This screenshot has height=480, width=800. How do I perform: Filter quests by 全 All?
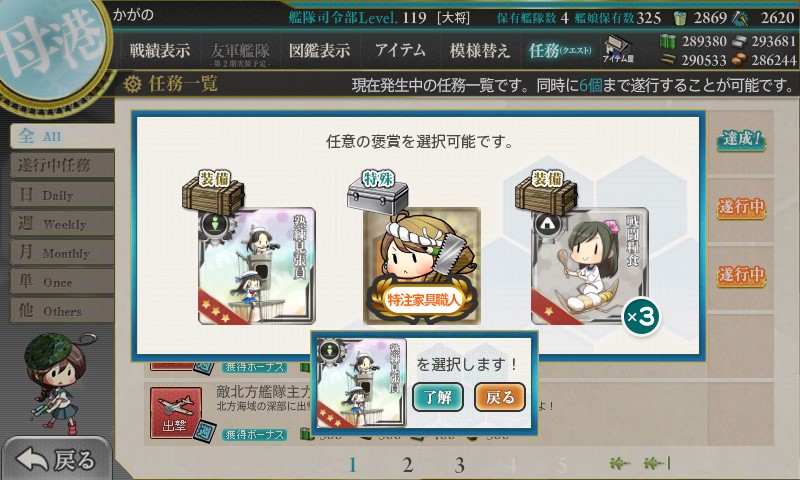pyautogui.click(x=62, y=136)
